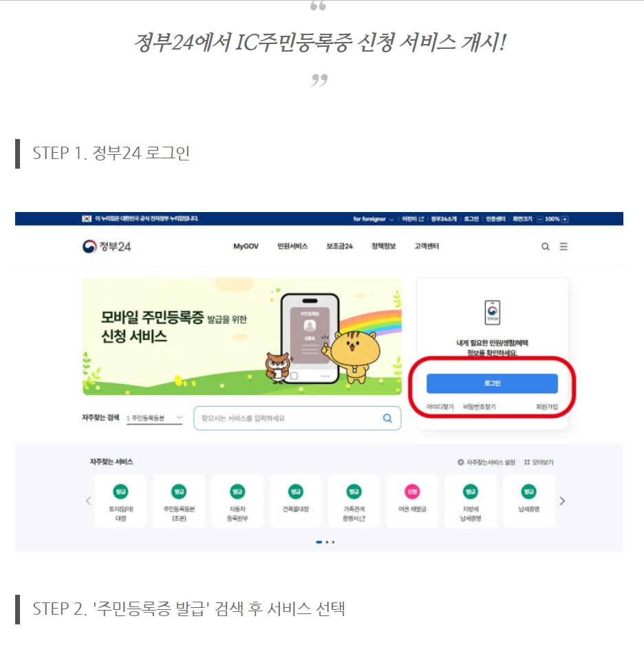Increase screen size with plus button
The image size is (644, 665).
coord(565,220)
